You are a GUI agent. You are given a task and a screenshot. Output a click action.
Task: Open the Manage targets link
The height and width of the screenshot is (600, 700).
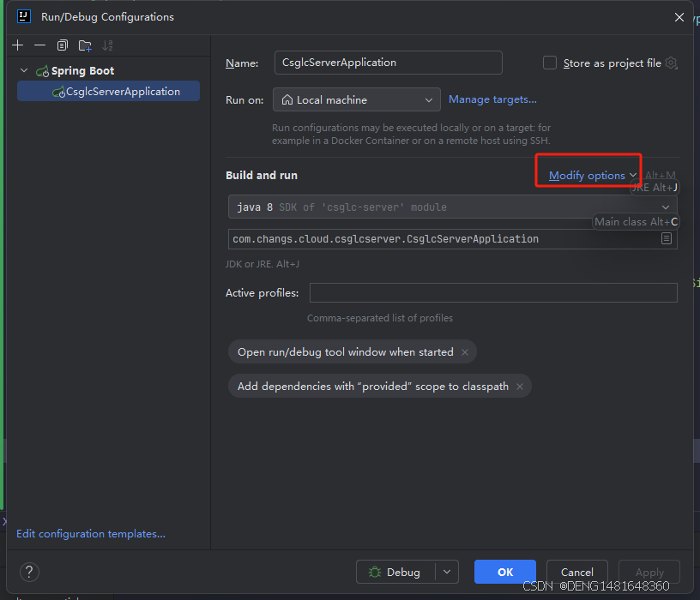(492, 99)
